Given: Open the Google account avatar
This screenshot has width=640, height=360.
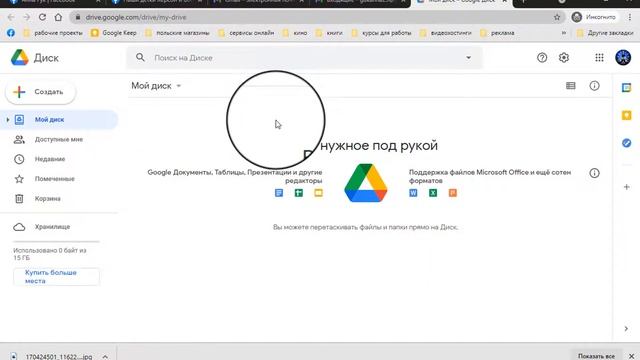Looking at the screenshot, I should (623, 58).
